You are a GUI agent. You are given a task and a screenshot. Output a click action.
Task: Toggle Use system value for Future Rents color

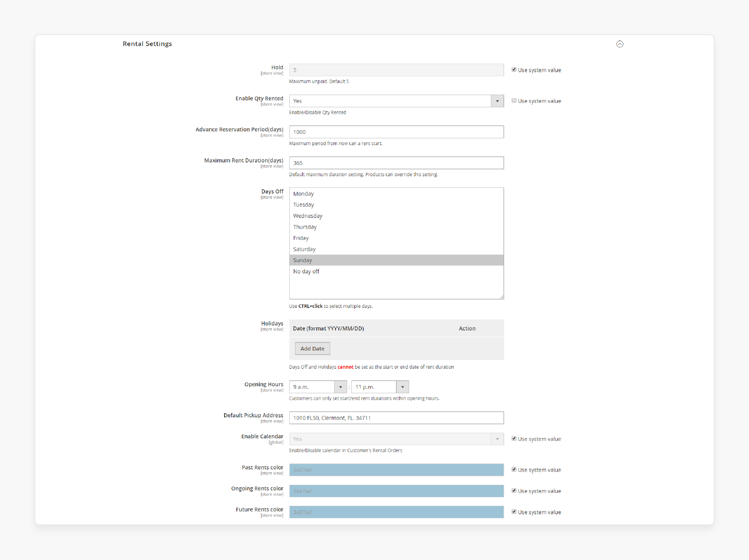click(514, 512)
